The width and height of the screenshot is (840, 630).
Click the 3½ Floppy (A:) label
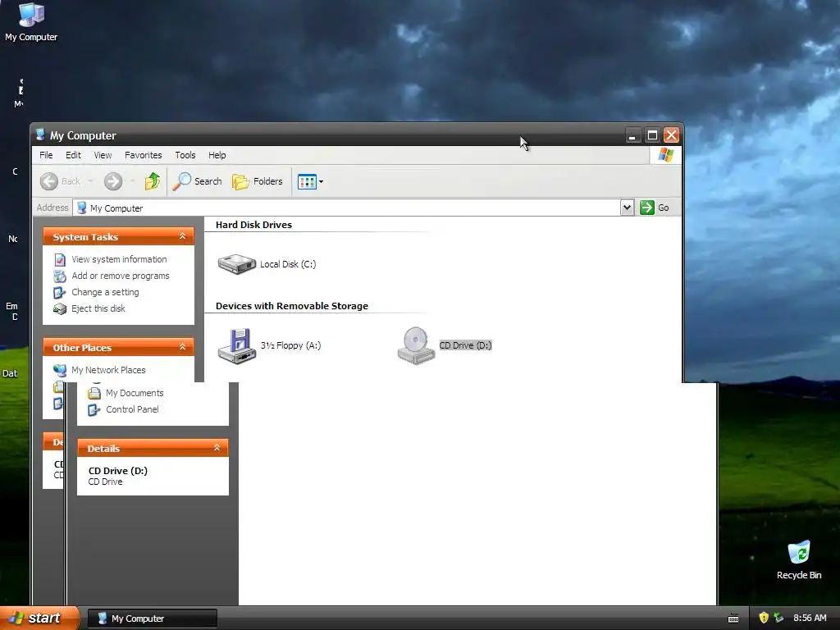point(291,345)
